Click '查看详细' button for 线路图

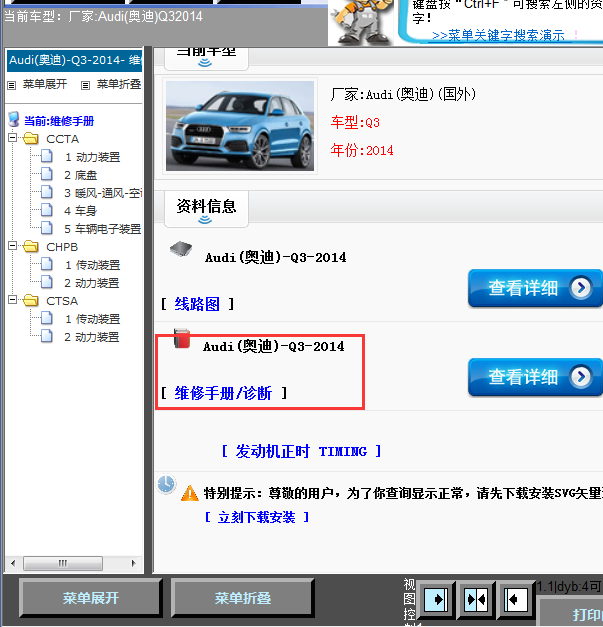[535, 288]
